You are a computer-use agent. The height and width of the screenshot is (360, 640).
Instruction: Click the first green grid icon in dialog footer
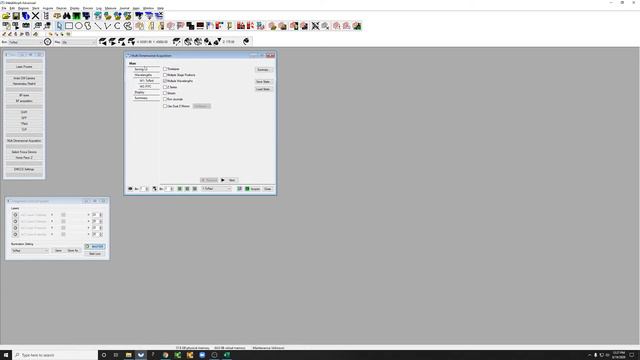pyautogui.click(x=180, y=189)
